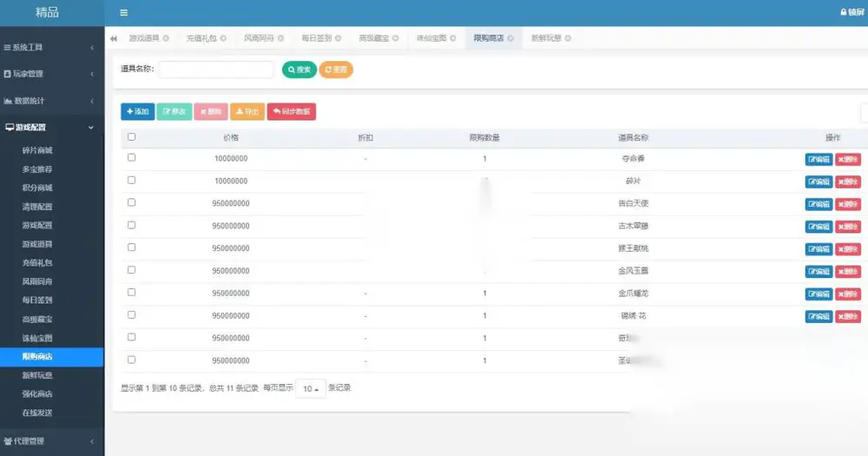Delete the 金风玉露 row
This screenshot has height=456, width=868.
pos(848,272)
